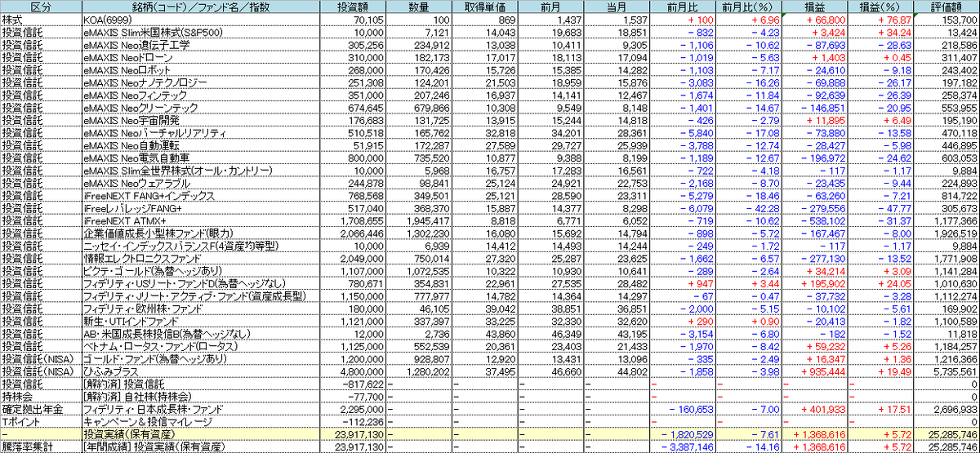
Task: Click the 取得単価 column header
Action: (x=486, y=6)
